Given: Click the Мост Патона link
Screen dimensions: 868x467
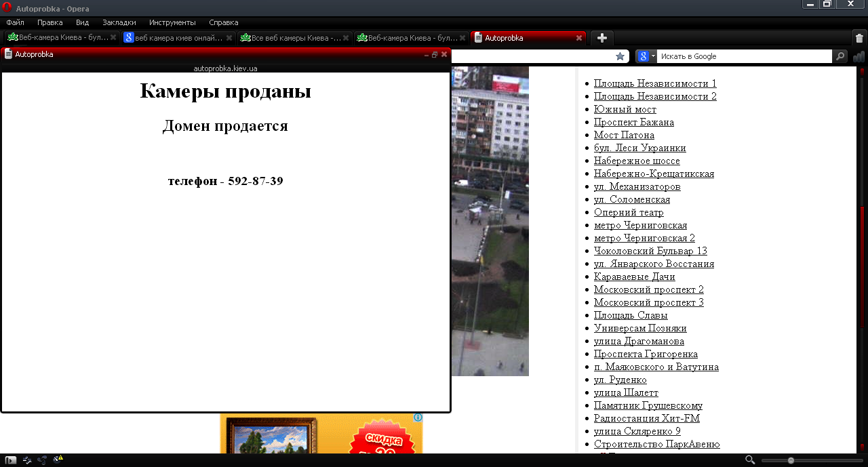Looking at the screenshot, I should [x=624, y=135].
